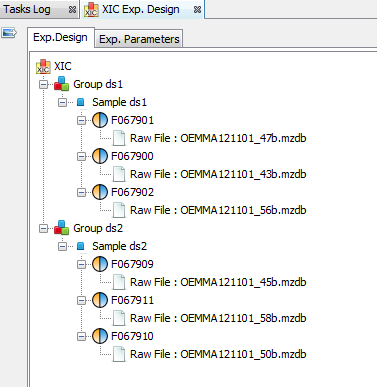The height and width of the screenshot is (387, 377).
Task: Click file icon for OEMMA121101_45b.mzdb
Action: coord(119,282)
